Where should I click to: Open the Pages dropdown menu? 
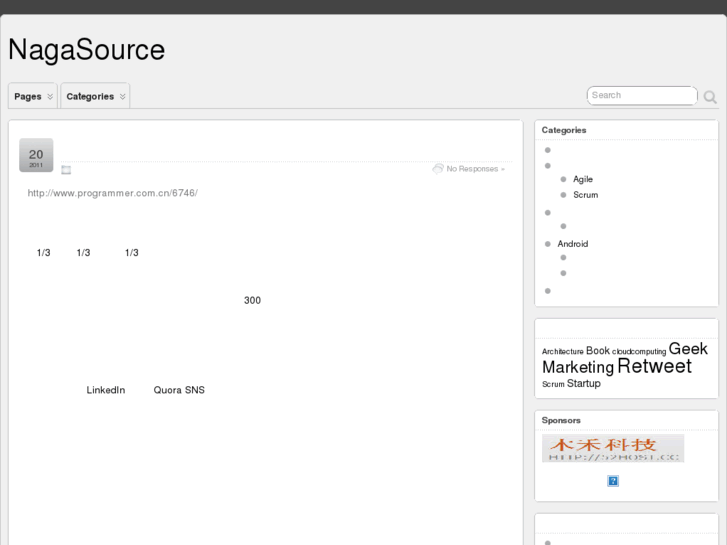(33, 96)
